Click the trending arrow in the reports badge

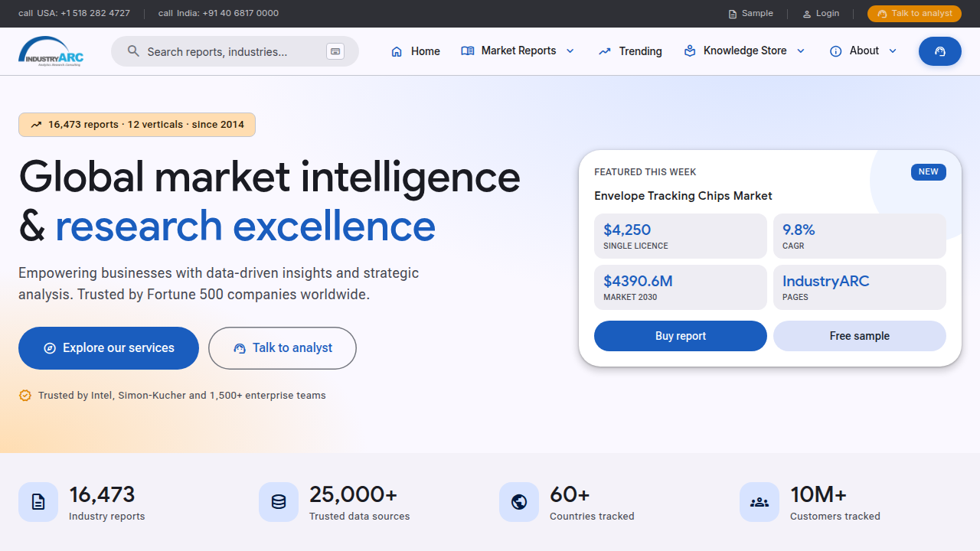coord(36,125)
